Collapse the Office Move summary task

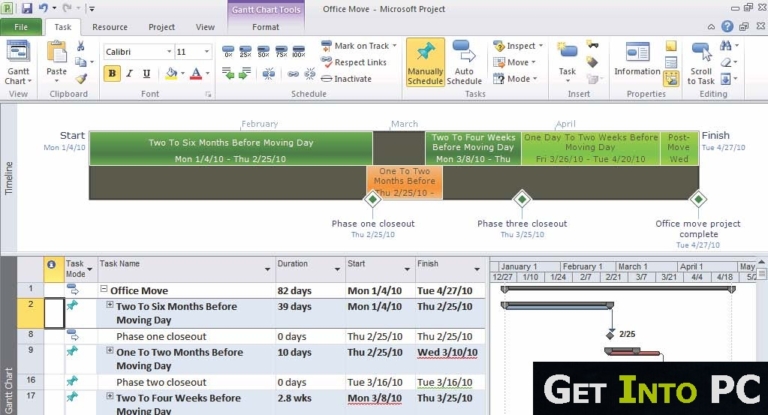point(104,289)
